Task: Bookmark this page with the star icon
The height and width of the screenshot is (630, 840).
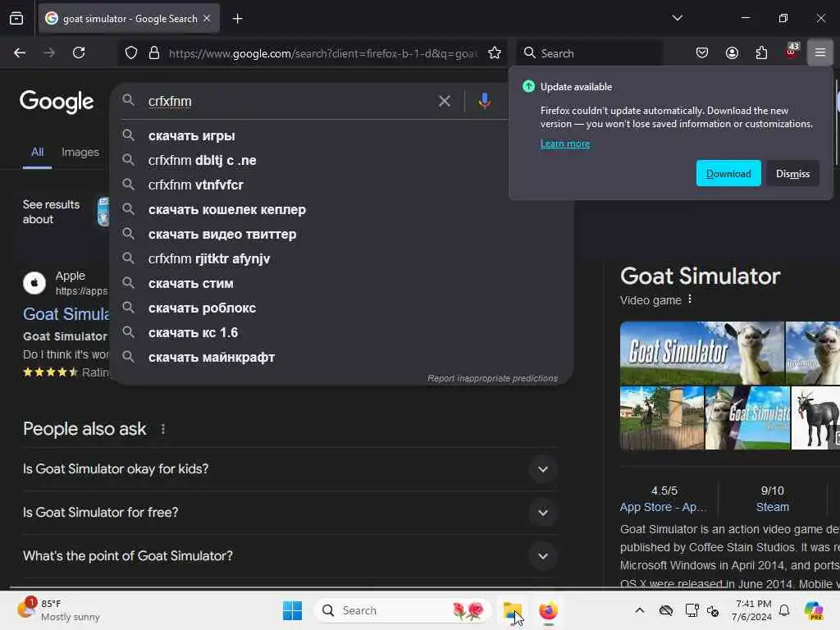Action: pyautogui.click(x=495, y=52)
